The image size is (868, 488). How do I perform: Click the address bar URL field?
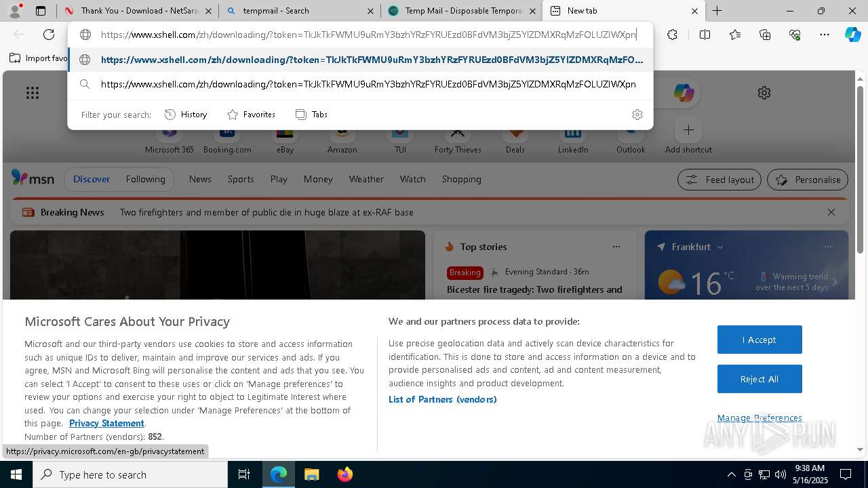pos(368,35)
